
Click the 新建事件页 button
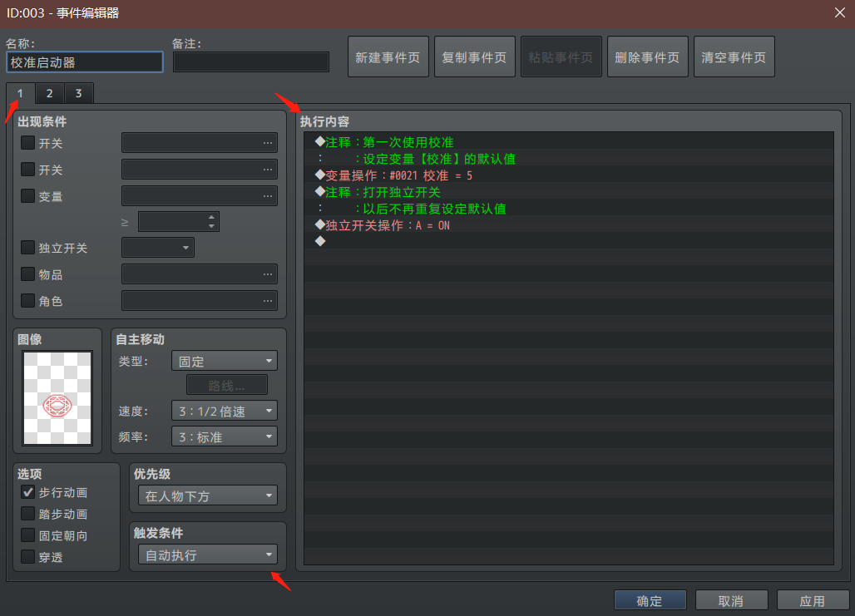pos(388,57)
